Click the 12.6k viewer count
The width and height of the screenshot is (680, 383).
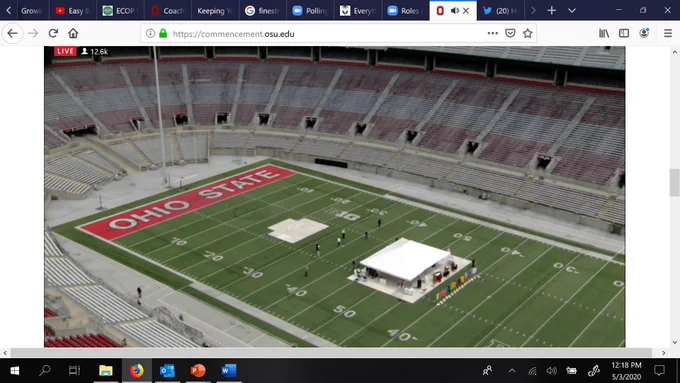coord(95,52)
